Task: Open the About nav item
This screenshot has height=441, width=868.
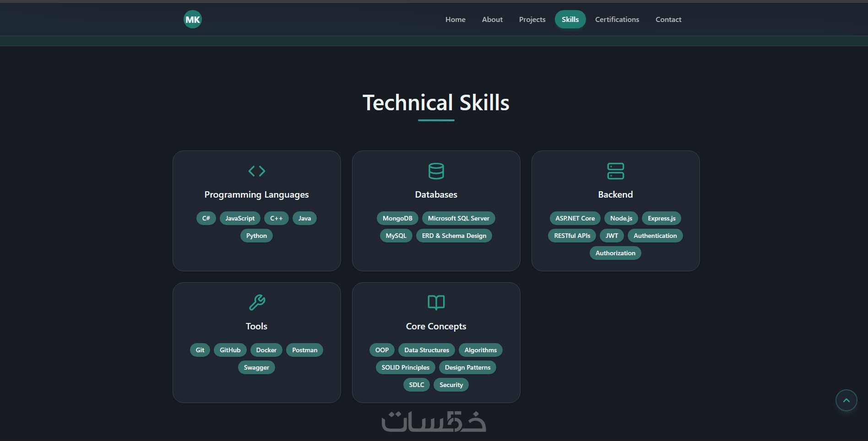Action: pyautogui.click(x=492, y=19)
